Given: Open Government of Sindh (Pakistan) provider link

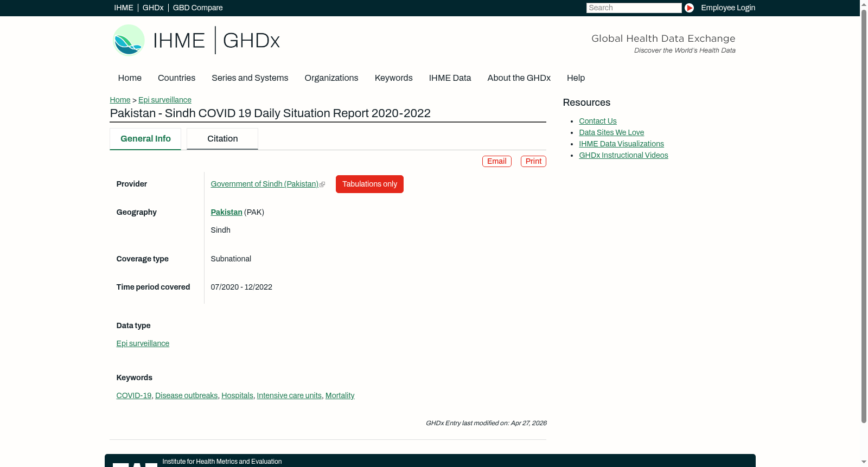Looking at the screenshot, I should click(264, 184).
